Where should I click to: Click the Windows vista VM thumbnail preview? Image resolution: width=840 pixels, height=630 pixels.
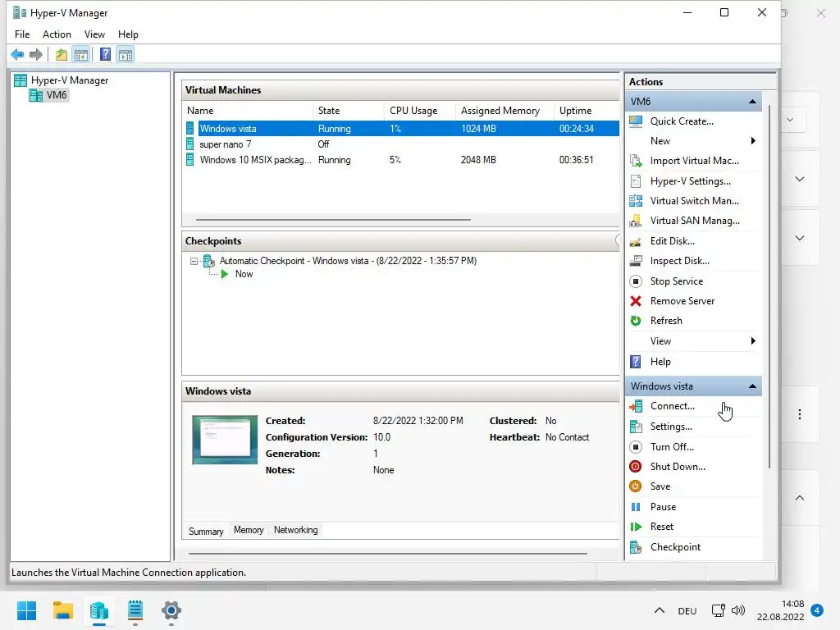(x=225, y=440)
